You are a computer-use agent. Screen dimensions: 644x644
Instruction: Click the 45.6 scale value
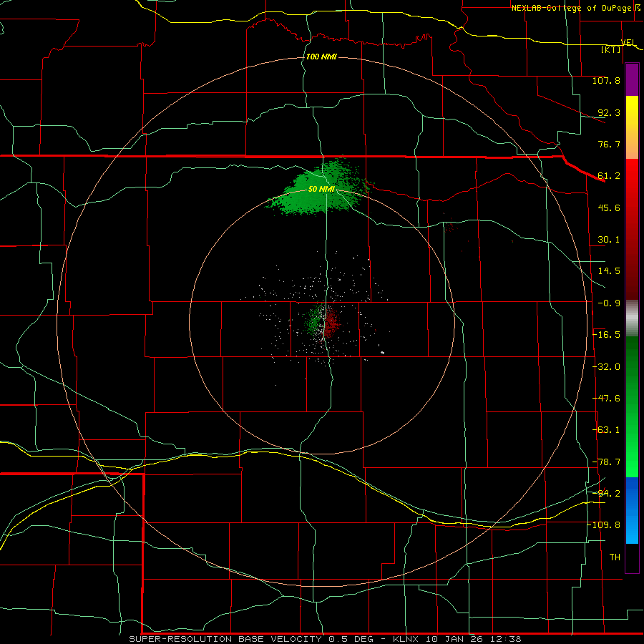(x=609, y=208)
